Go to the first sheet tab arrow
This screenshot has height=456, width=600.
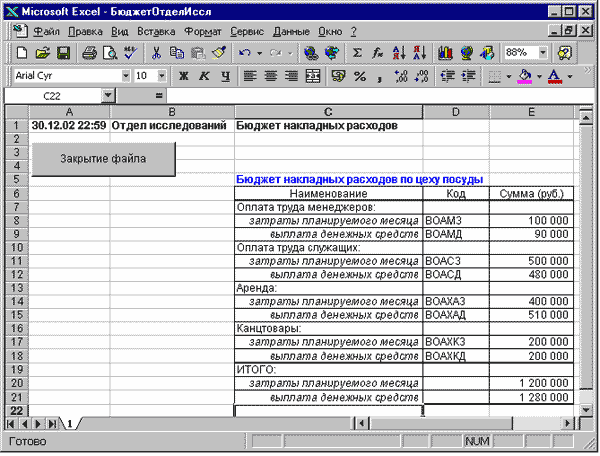click(10, 423)
